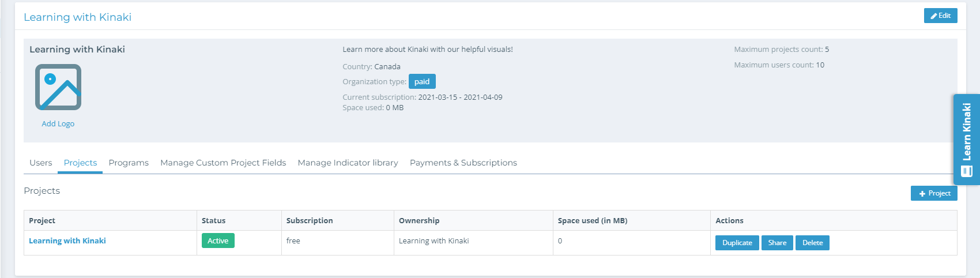Open the Programs tab
The image size is (980, 278).
coord(129,163)
